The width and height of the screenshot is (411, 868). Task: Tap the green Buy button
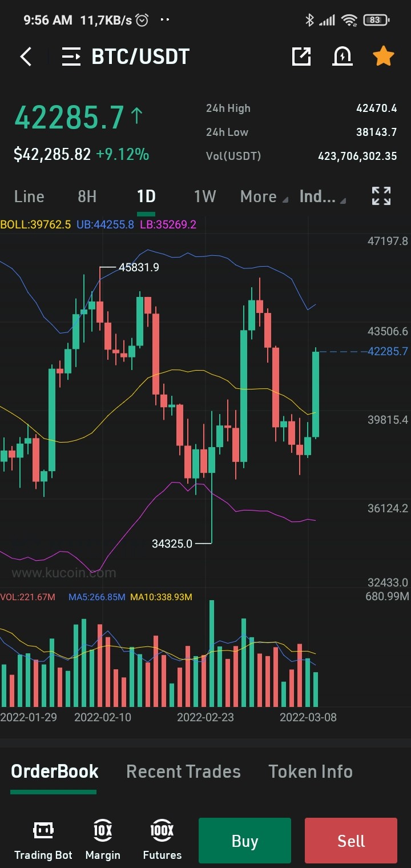click(245, 841)
